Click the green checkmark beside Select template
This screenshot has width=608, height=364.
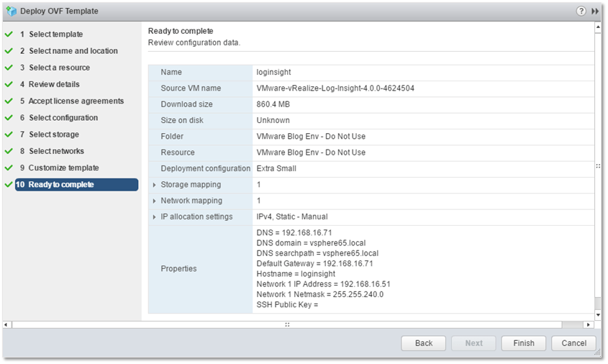click(9, 34)
